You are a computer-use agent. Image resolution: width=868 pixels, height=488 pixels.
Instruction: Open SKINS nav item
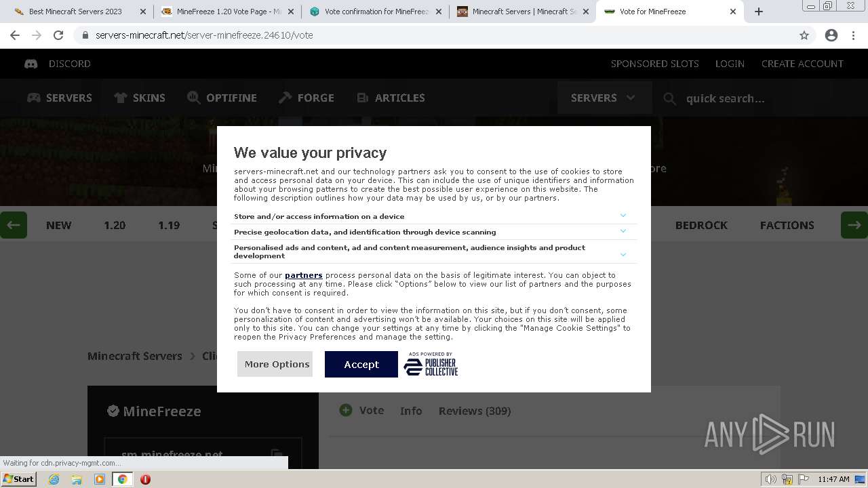pyautogui.click(x=140, y=98)
